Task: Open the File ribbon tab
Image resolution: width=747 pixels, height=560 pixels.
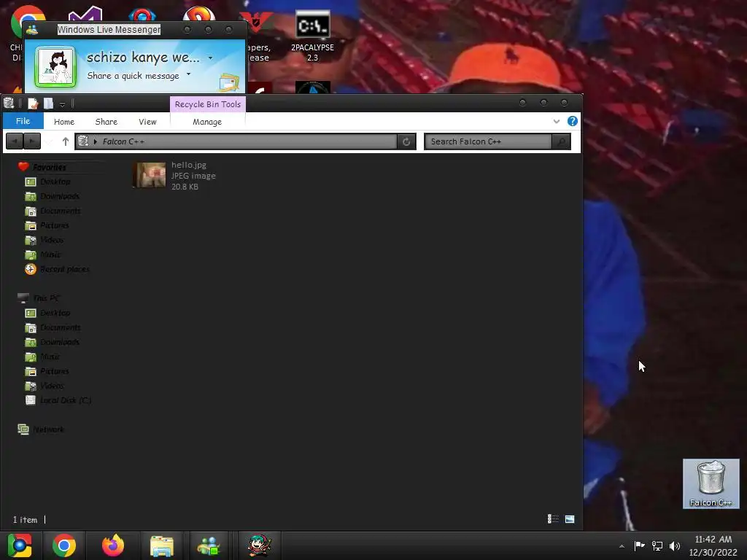Action: tap(23, 121)
